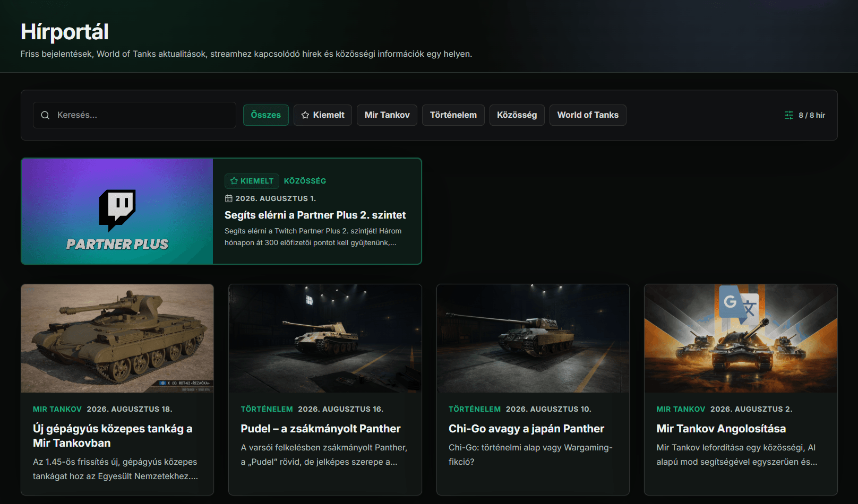Click summary 'Chi-Go: történelmi alap vagy Wargaming-fikció?'

tap(530, 455)
